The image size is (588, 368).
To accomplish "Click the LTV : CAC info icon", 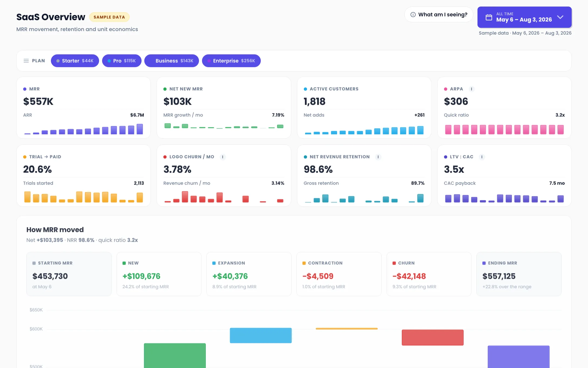I will click(x=482, y=157).
